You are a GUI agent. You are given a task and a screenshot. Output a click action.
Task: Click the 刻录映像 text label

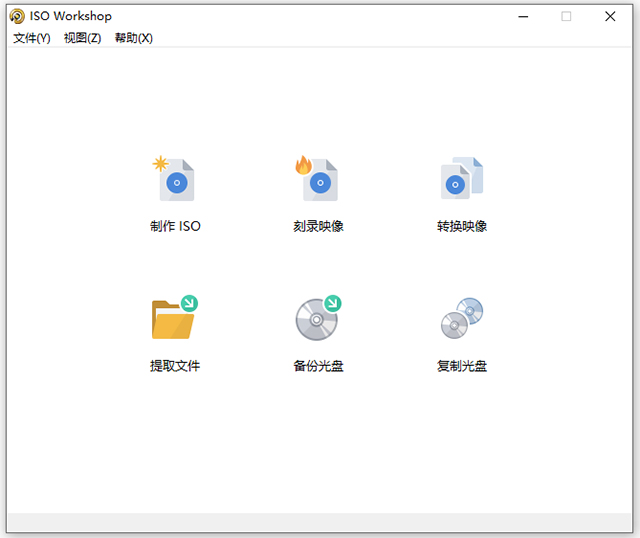(318, 226)
